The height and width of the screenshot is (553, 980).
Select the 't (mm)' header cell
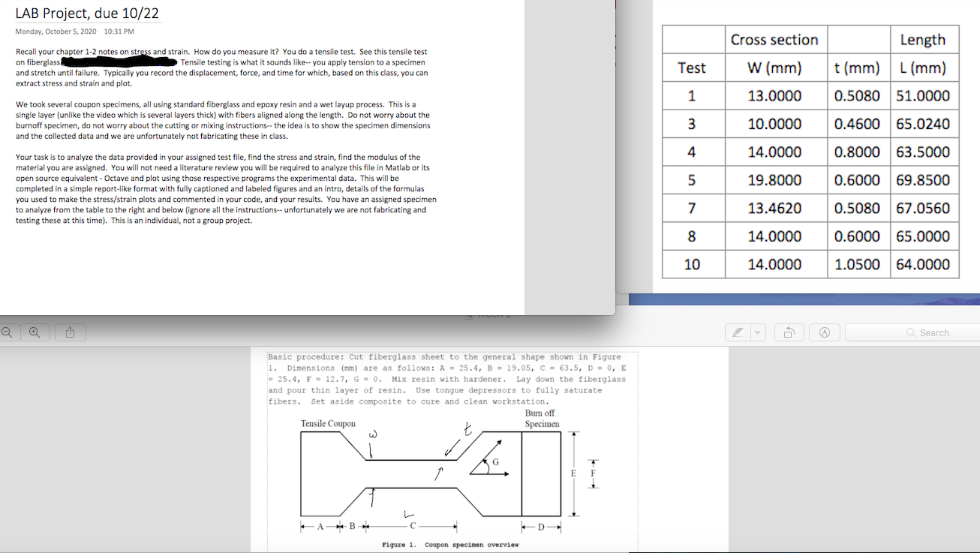pyautogui.click(x=858, y=68)
